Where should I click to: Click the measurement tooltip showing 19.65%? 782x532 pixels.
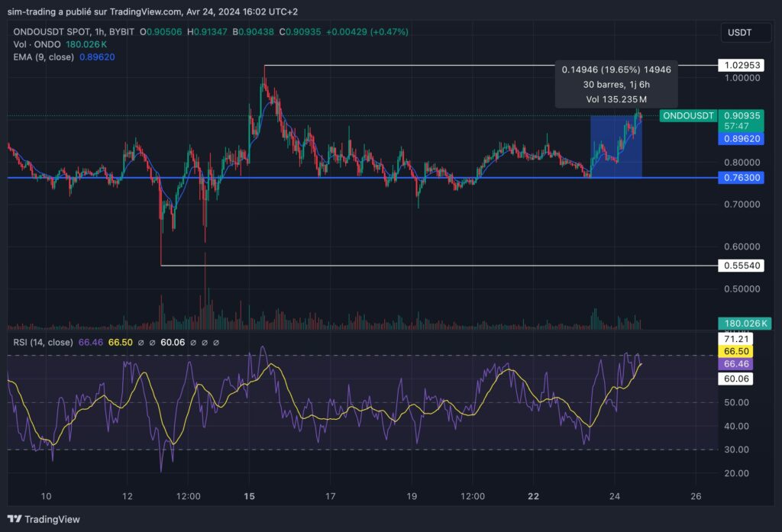(x=616, y=84)
